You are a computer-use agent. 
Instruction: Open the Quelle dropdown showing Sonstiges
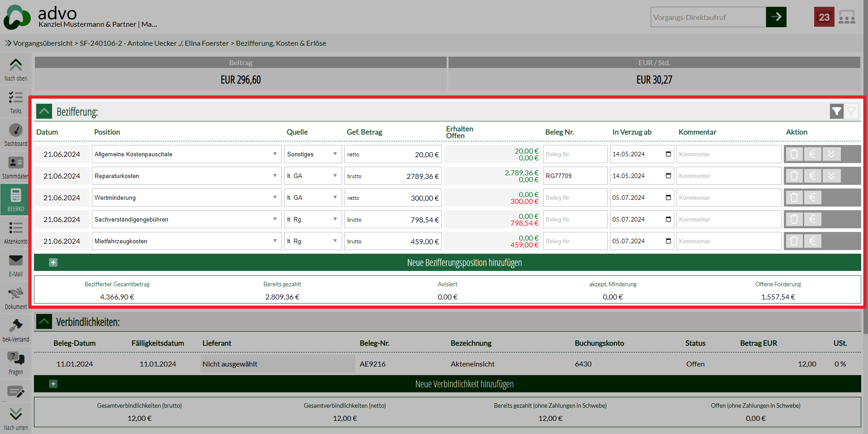(313, 154)
